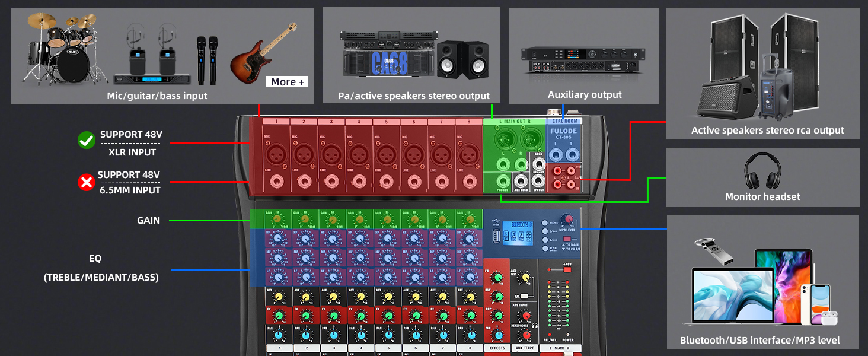Image resolution: width=868 pixels, height=356 pixels.
Task: Click channel 4 XLR MIC input
Action: coord(358,155)
